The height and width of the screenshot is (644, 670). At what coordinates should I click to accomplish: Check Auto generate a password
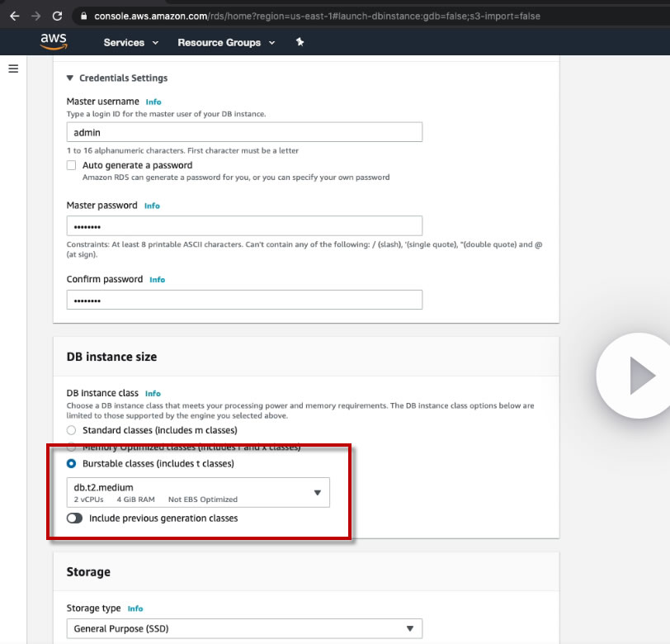click(71, 165)
